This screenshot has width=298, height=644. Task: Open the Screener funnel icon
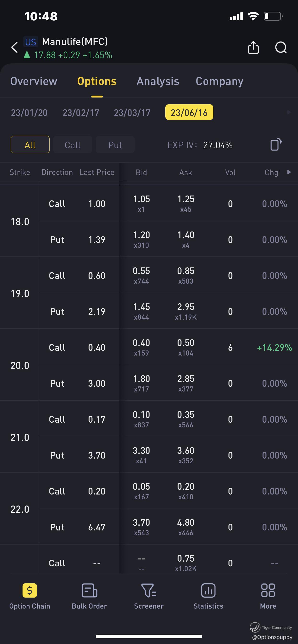tap(149, 591)
